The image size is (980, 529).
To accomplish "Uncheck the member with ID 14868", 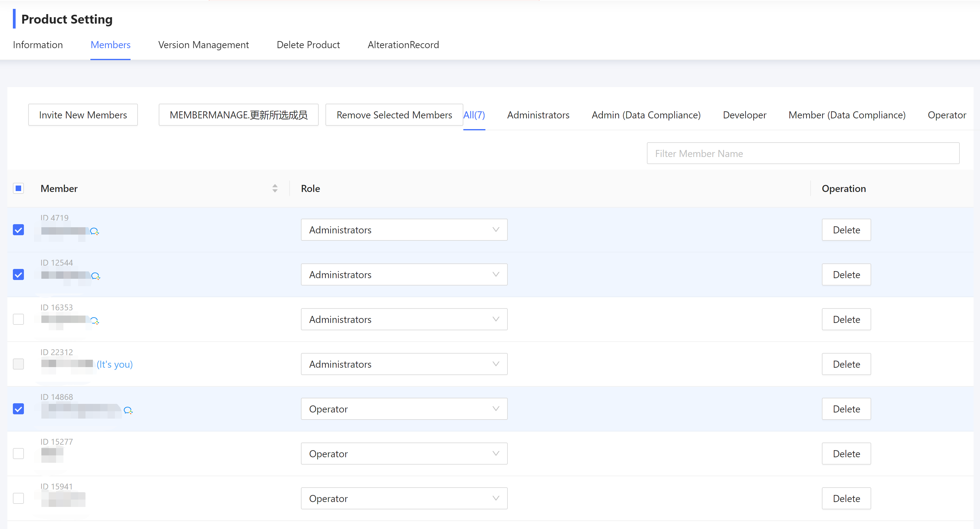I will pyautogui.click(x=18, y=409).
